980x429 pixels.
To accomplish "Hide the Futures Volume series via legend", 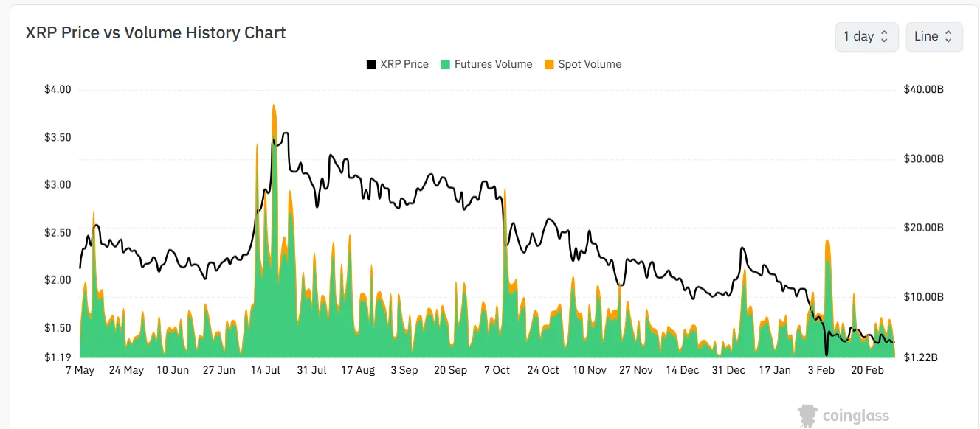I will (488, 64).
